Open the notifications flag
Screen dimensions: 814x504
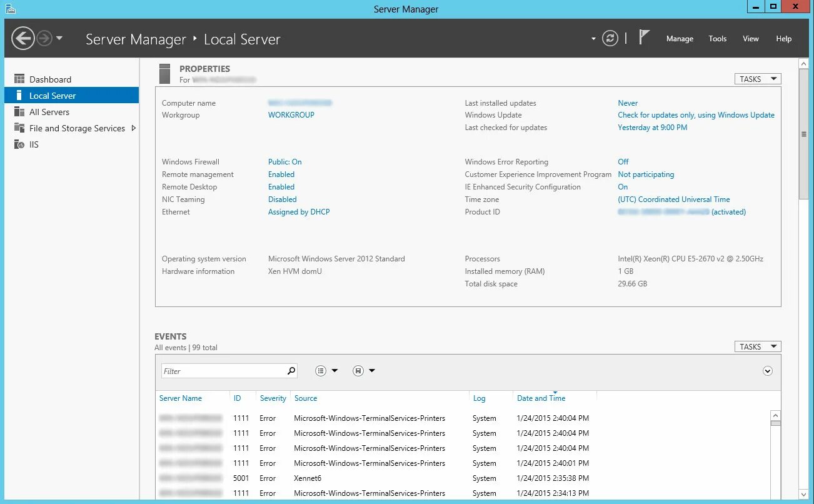(644, 38)
